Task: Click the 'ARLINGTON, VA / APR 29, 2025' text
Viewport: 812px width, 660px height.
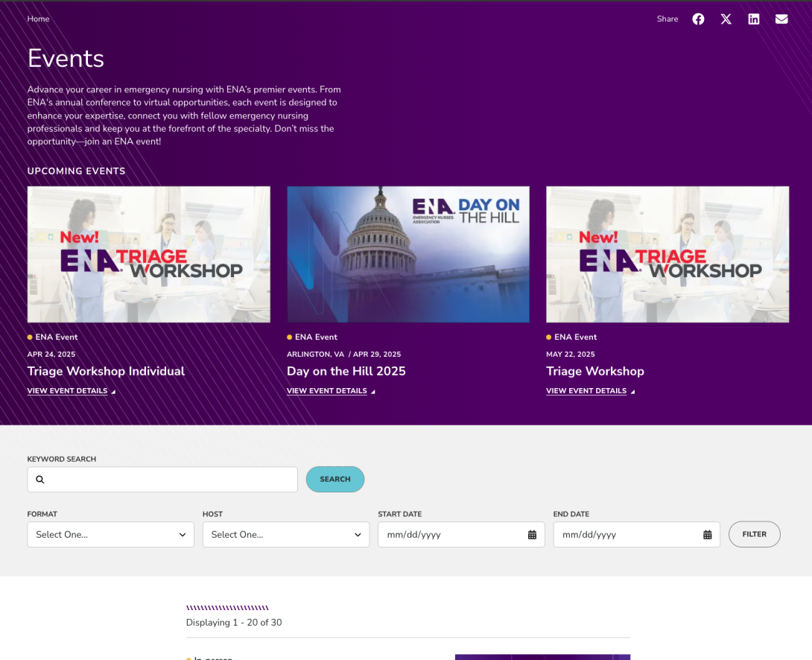Action: coord(344,354)
